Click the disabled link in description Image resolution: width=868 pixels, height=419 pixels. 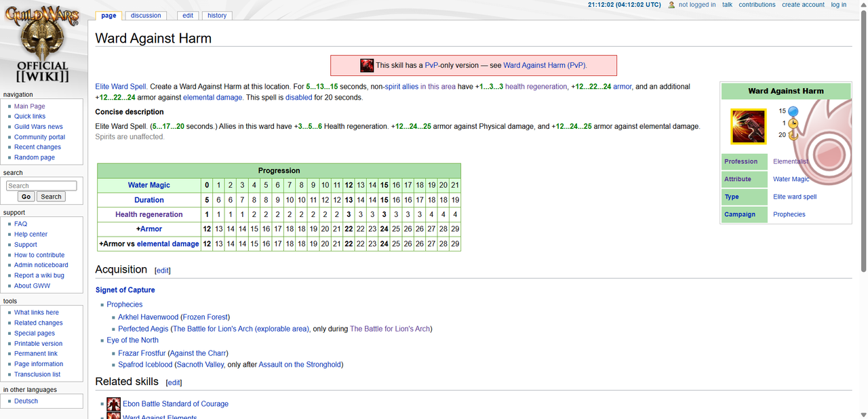point(299,98)
